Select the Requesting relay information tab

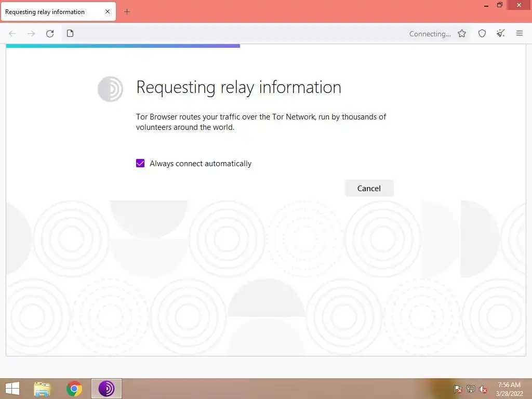(58, 11)
